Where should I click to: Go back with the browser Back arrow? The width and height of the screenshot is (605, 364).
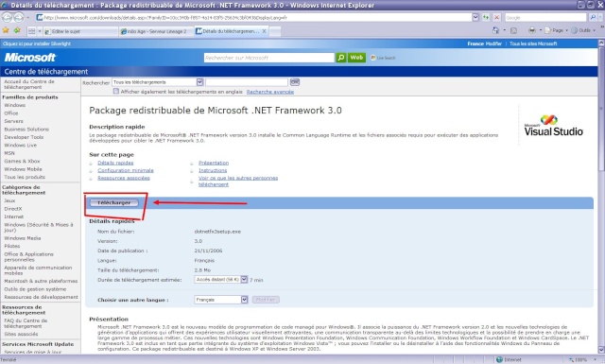(7, 17)
